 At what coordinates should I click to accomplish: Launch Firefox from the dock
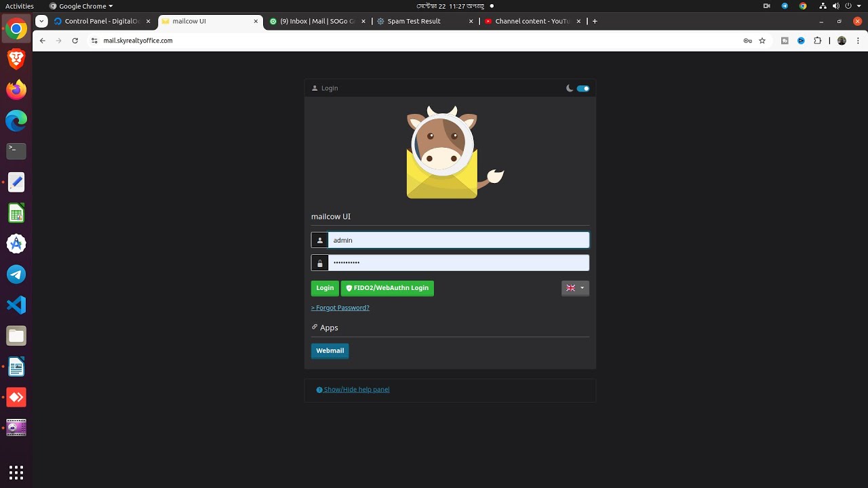click(x=16, y=89)
